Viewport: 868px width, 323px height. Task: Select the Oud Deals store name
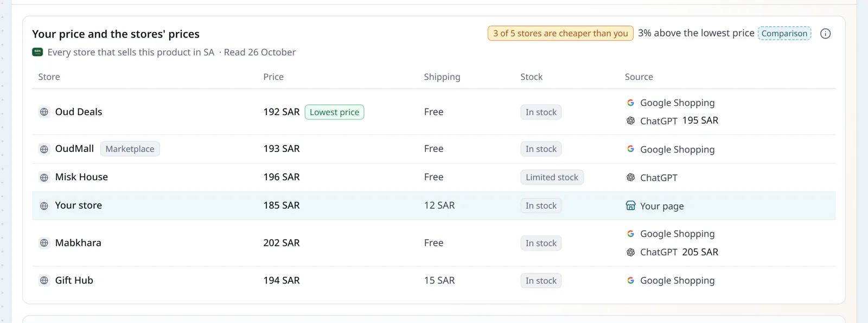point(79,112)
